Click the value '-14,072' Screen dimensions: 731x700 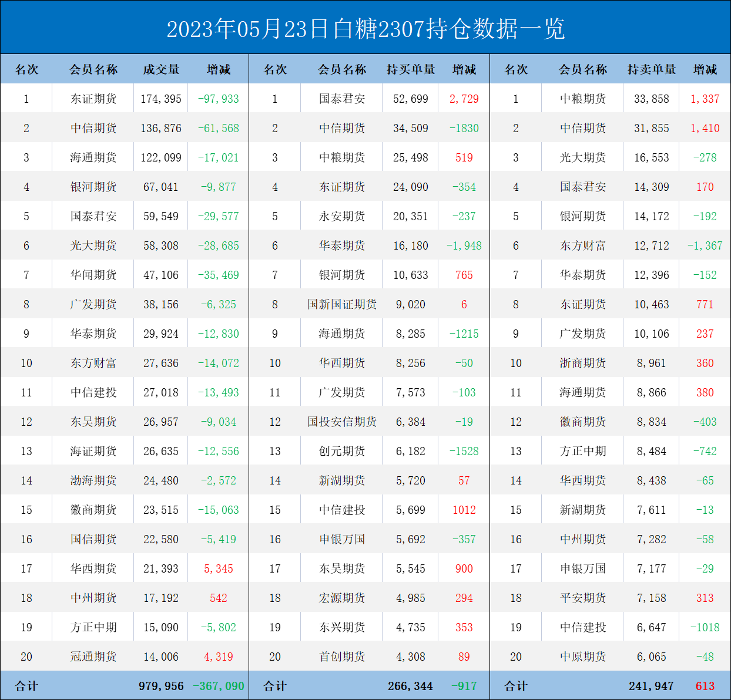click(x=219, y=363)
